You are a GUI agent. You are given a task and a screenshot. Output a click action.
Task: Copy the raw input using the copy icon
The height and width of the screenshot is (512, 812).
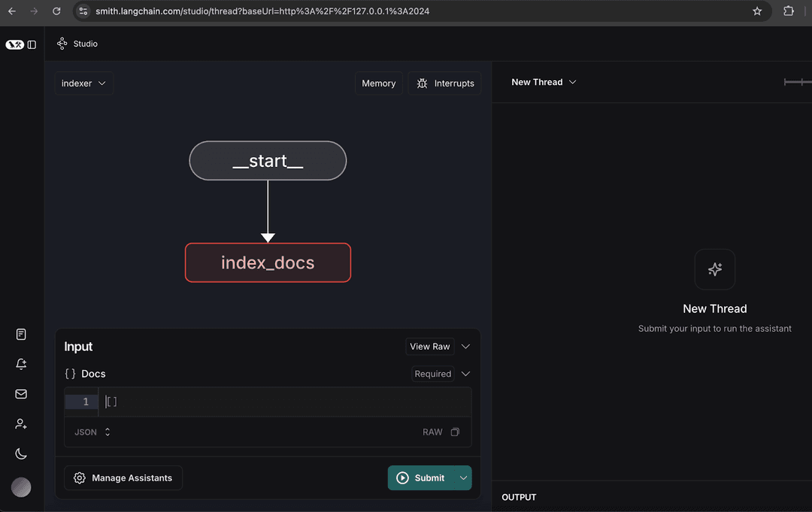point(455,432)
